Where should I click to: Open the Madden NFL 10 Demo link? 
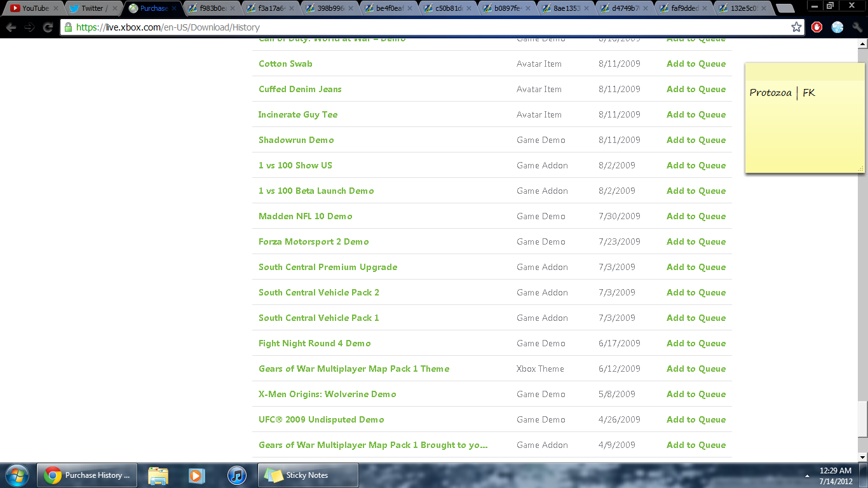click(306, 216)
